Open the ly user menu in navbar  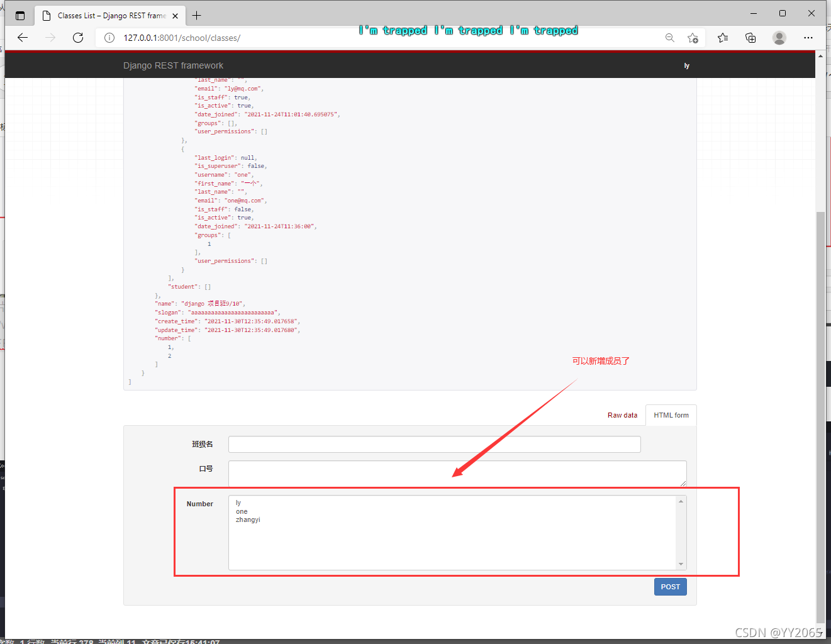(687, 65)
